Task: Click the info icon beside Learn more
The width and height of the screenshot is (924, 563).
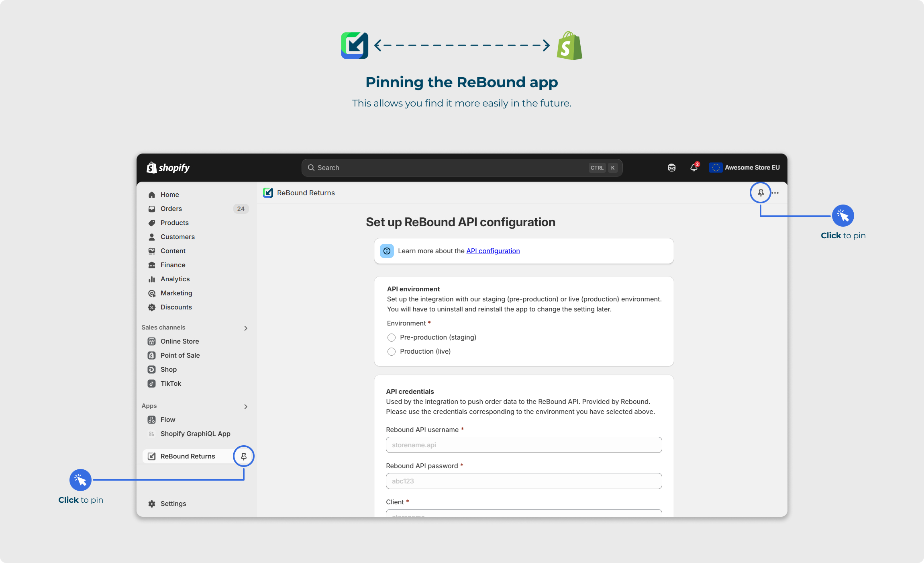Action: pos(387,251)
